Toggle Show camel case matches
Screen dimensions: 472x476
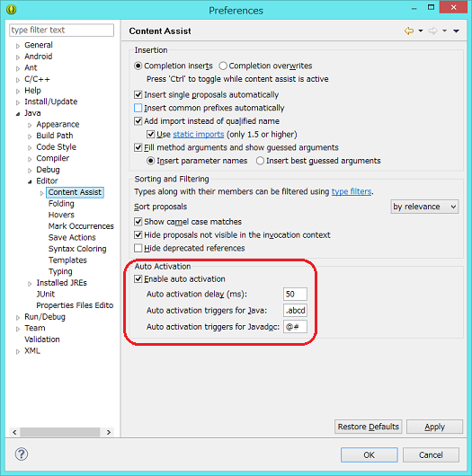[138, 222]
